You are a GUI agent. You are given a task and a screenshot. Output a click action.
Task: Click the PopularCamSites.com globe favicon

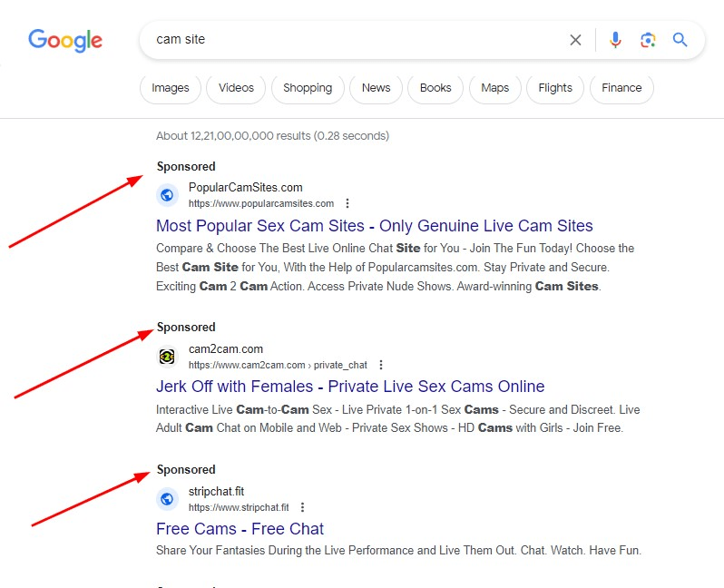(167, 195)
